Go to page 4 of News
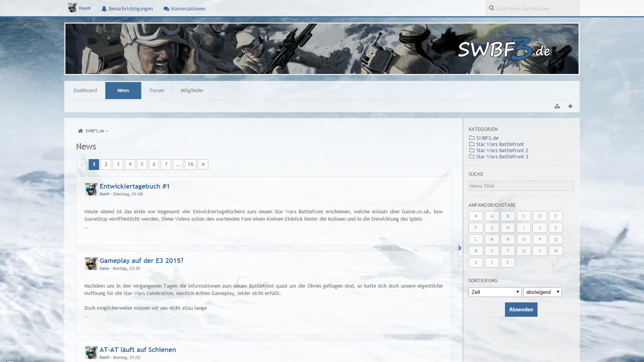Screen dimensions: 644x362 coord(130,165)
